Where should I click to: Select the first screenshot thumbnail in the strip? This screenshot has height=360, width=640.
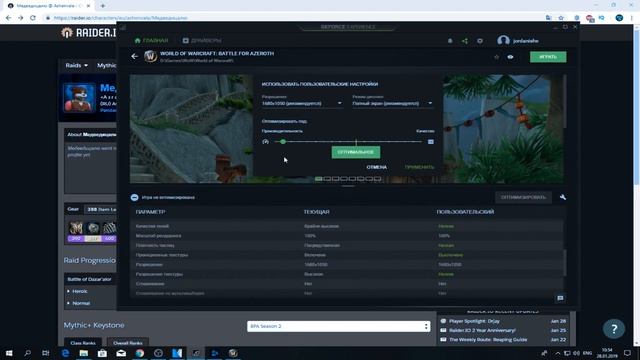click(x=319, y=179)
